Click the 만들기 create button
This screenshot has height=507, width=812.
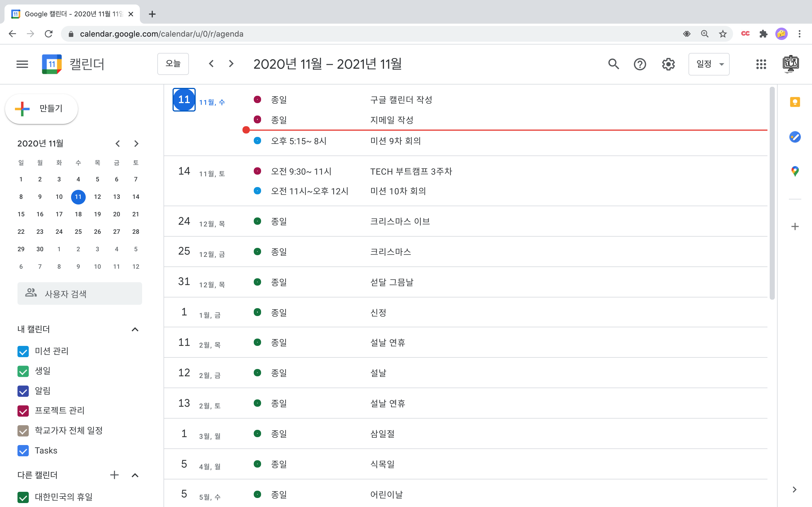tap(42, 109)
